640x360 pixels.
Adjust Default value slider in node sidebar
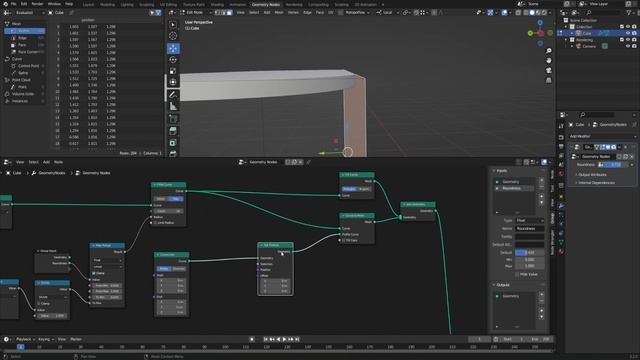529,253
